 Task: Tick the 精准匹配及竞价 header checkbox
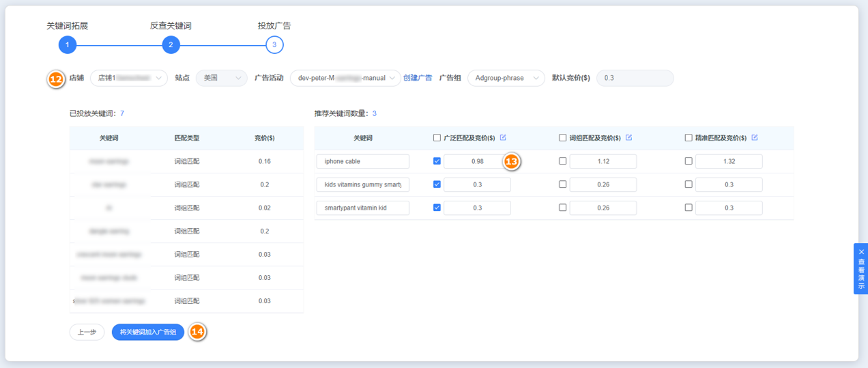click(x=689, y=138)
